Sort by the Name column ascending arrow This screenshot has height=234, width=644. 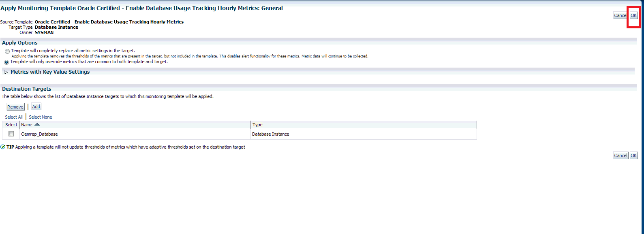tap(37, 124)
